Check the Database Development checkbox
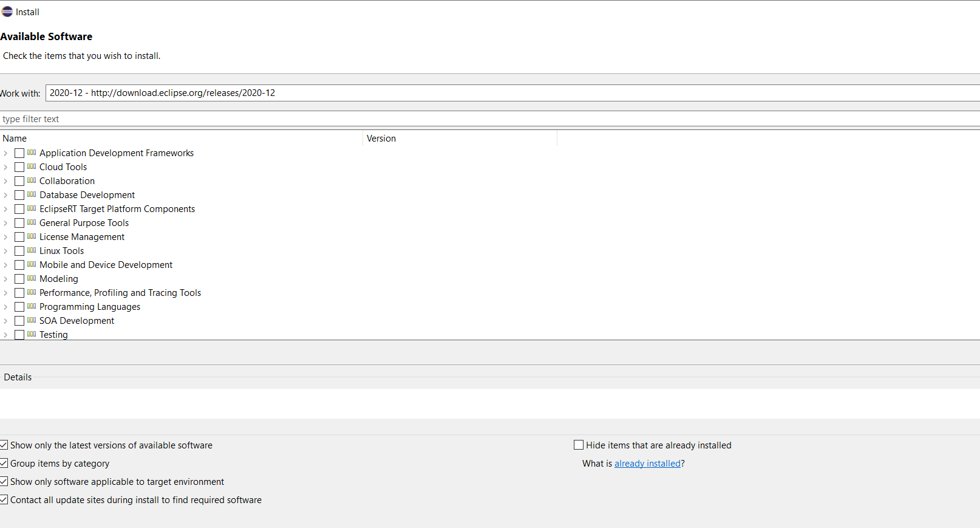Viewport: 980px width, 528px height. [x=19, y=195]
